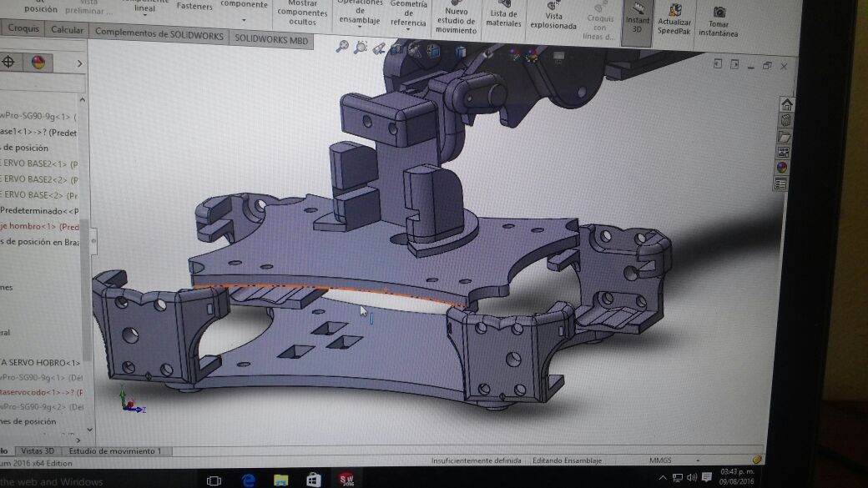
Task: Open the Section View tool
Action: 396,50
